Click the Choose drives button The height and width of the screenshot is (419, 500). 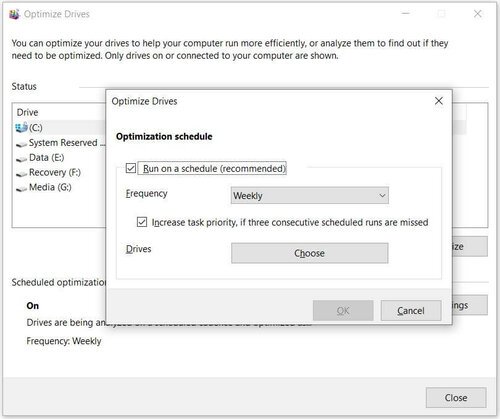310,253
